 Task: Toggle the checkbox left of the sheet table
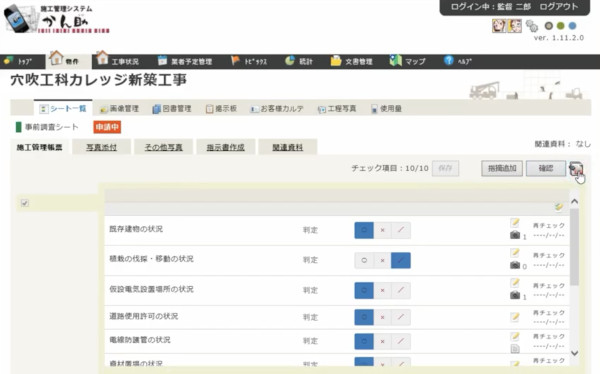[x=25, y=203]
